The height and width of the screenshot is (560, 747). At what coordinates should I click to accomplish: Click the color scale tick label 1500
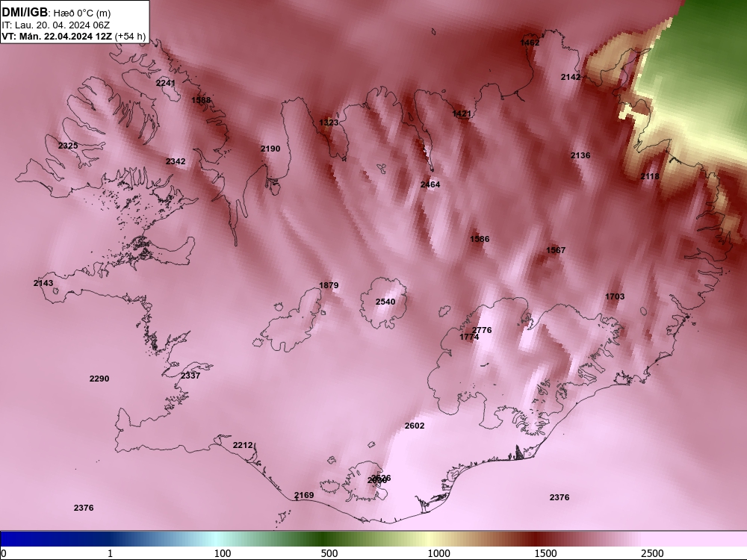coord(545,553)
